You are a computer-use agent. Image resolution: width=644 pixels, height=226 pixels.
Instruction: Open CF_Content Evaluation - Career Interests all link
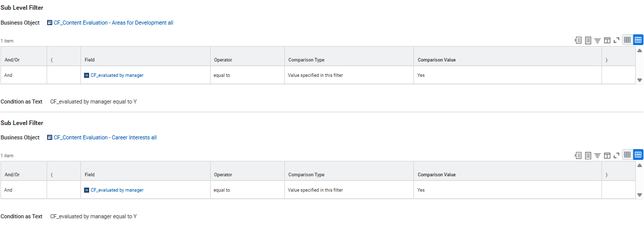tap(105, 138)
